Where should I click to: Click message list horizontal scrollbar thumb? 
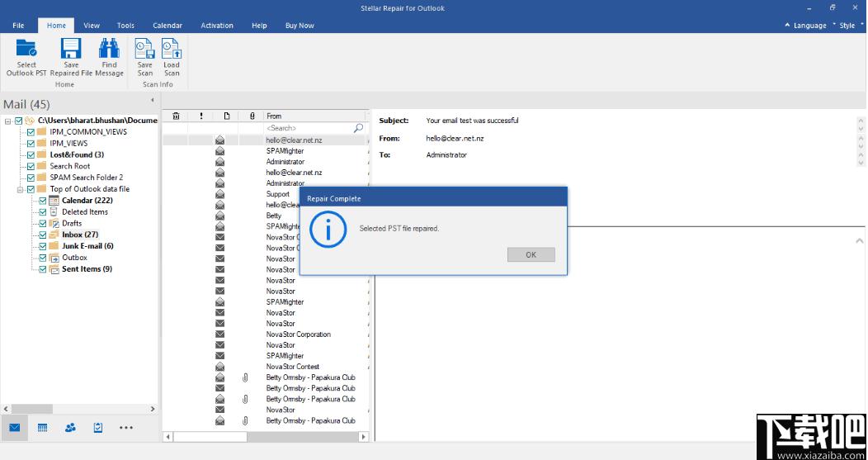click(x=210, y=437)
